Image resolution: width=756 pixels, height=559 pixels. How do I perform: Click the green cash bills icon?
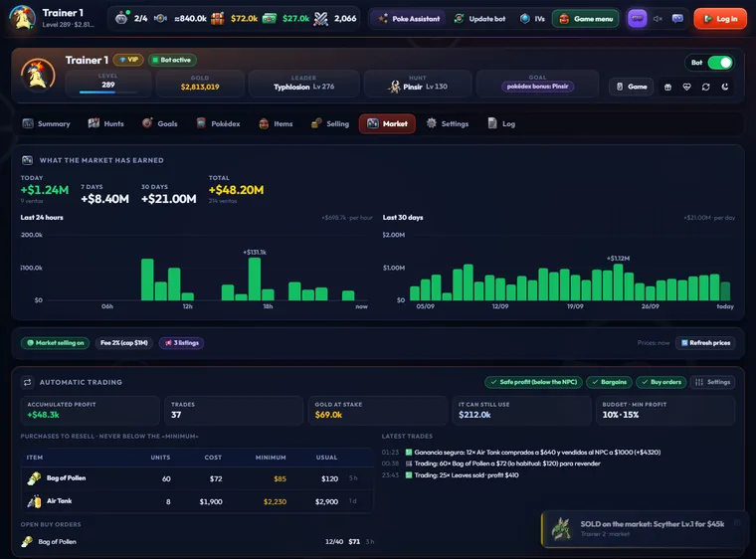point(270,19)
